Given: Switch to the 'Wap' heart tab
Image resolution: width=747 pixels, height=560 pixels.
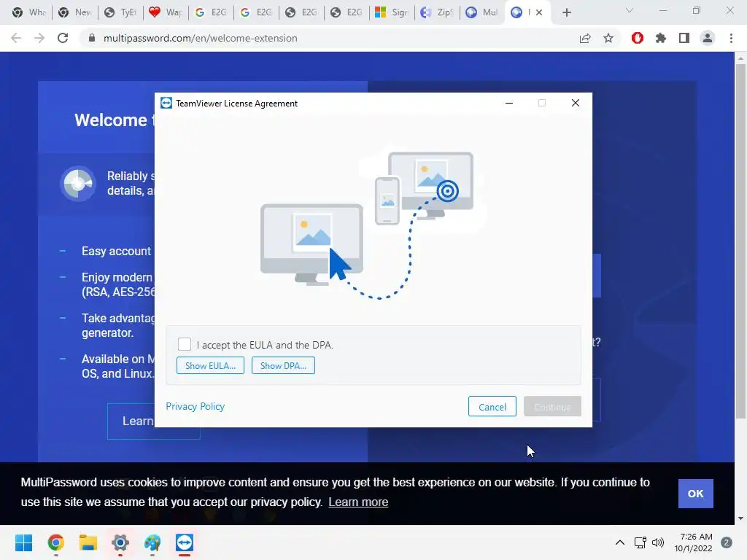Looking at the screenshot, I should tap(166, 12).
